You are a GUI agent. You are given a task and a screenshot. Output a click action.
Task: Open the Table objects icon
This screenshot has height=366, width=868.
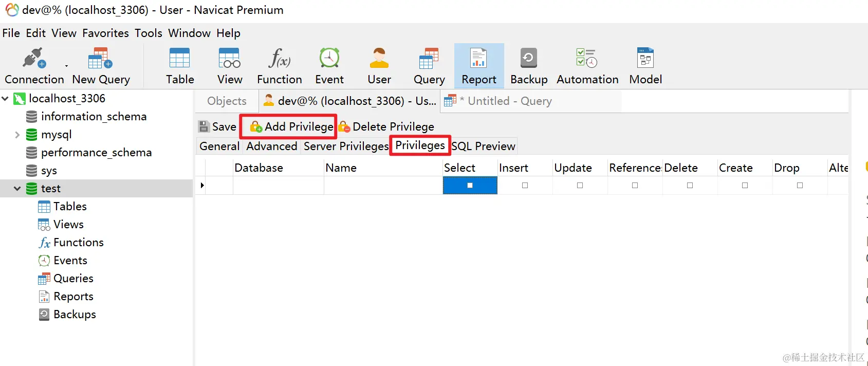[x=180, y=58]
